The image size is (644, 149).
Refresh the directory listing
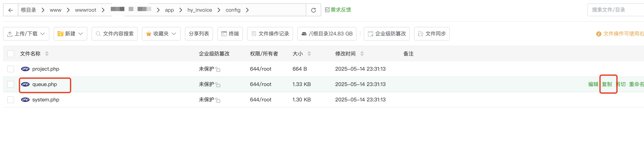313,10
